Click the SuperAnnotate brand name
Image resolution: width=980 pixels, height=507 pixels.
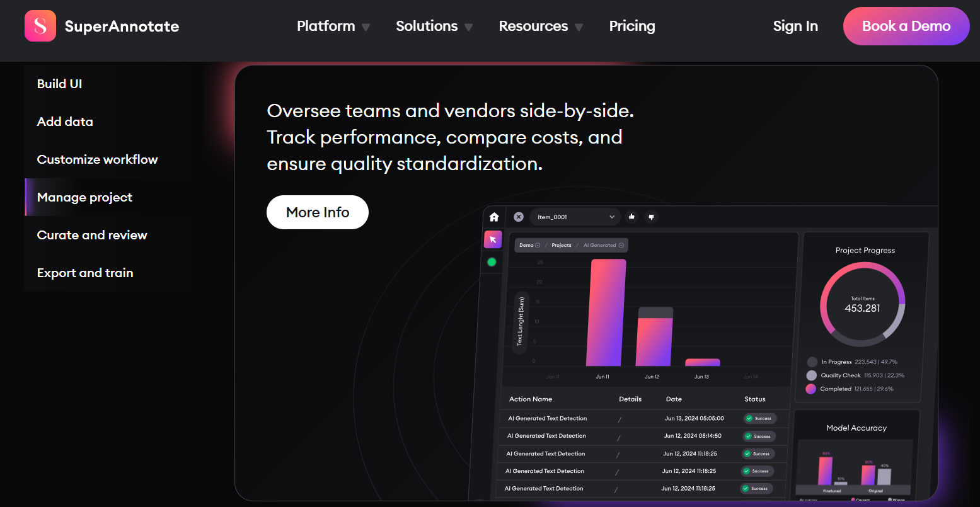122,26
